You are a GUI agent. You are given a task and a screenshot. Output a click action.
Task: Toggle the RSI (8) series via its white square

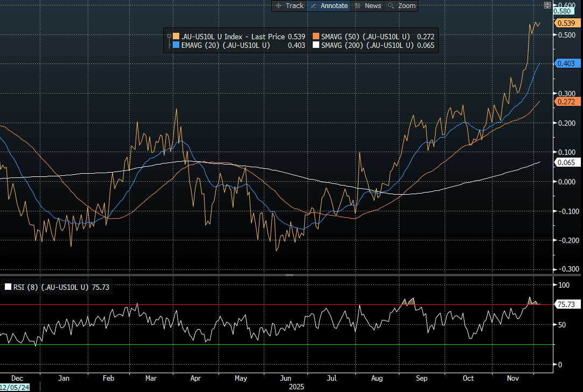(x=8, y=287)
